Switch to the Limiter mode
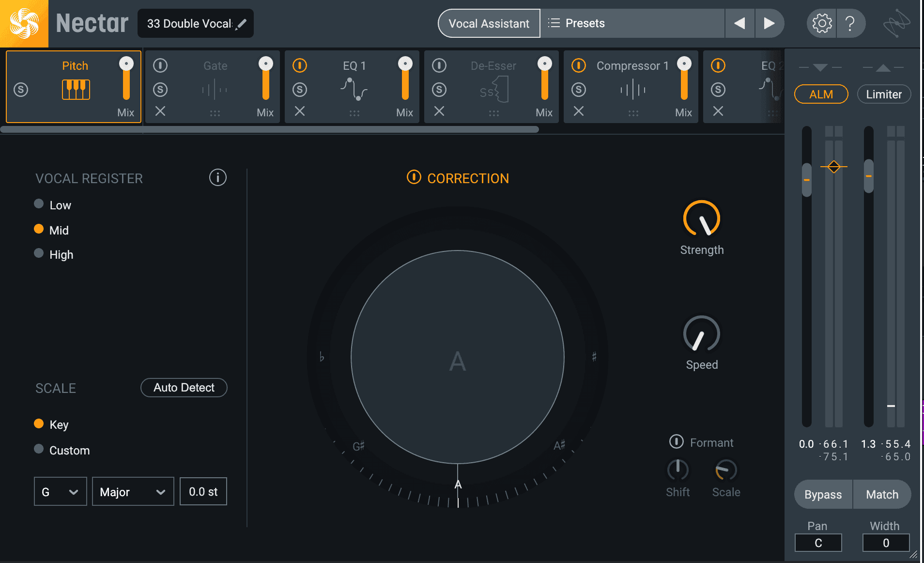Screen dimensions: 924x563 pyautogui.click(x=884, y=94)
